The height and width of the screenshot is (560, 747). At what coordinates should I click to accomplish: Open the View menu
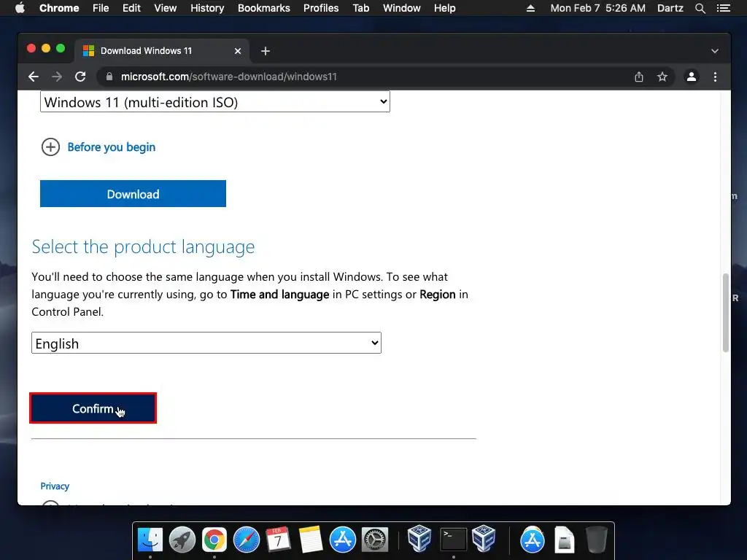166,8
